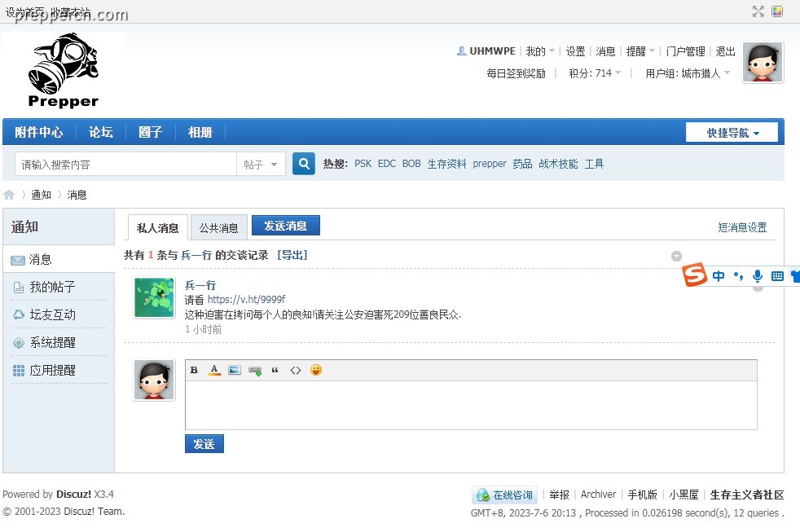Viewport: 800px width, 532px height.
Task: Open 附件中心 in the nav bar
Action: pos(39,132)
